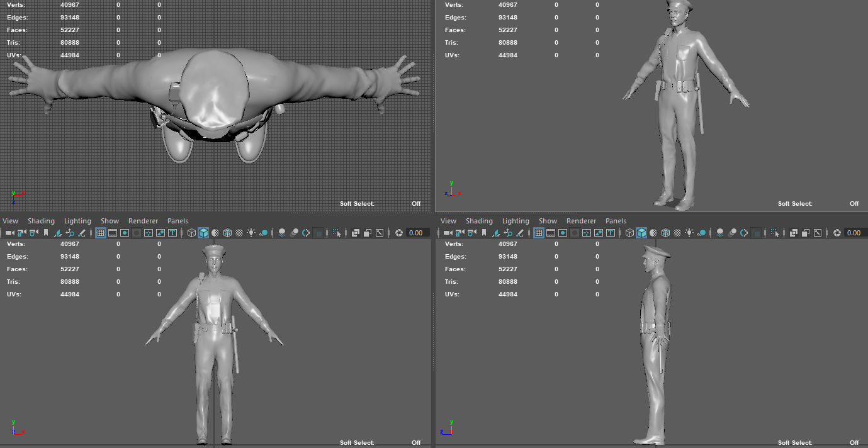Image resolution: width=868 pixels, height=448 pixels.
Task: Click Exposure icon in front view panel
Action: pos(398,233)
